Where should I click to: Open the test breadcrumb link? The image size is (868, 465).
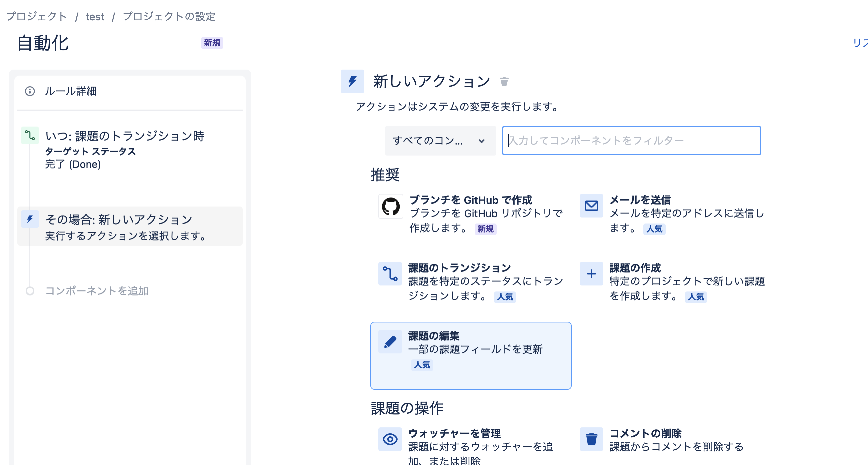coord(95,17)
